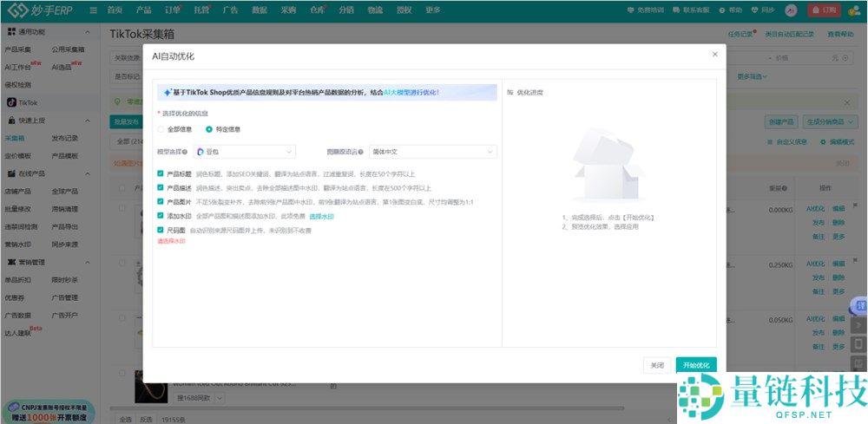This screenshot has width=868, height=424.
Task: Open the 豆包 model selection dropdown
Action: coord(244,152)
